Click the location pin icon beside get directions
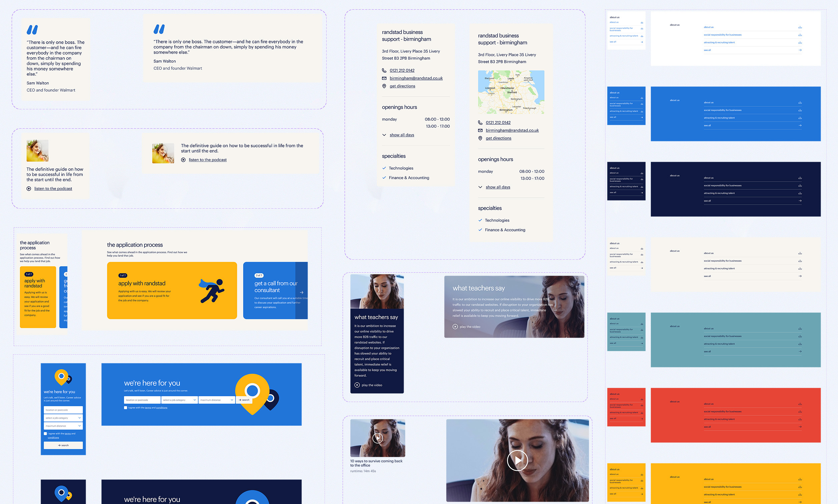This screenshot has height=504, width=838. coord(384,86)
